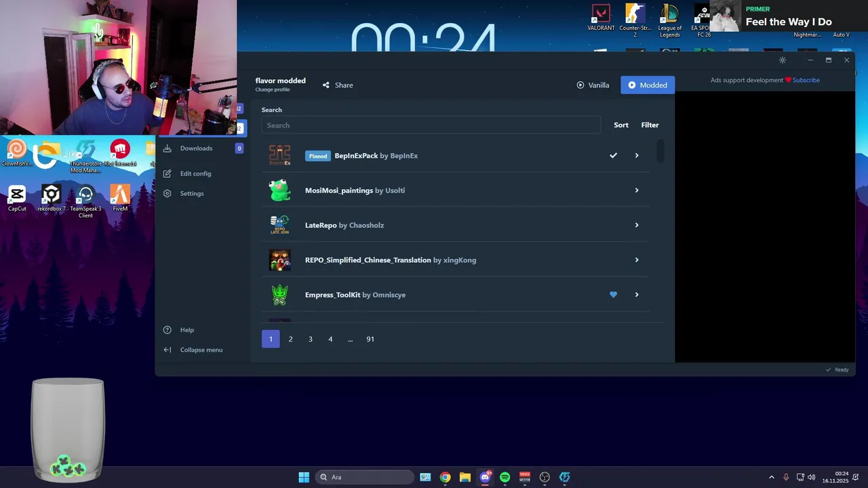Click the Downloads count badge showing 0
868x488 pixels.
click(x=239, y=148)
